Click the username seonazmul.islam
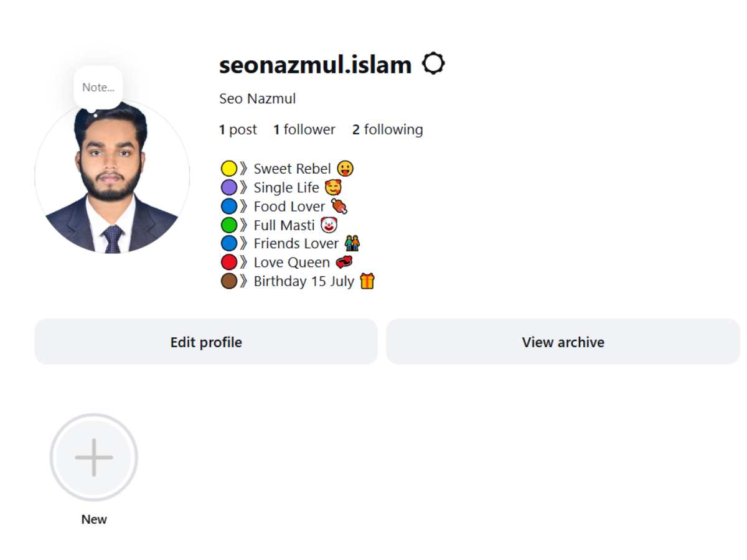The image size is (747, 560). pos(314,64)
